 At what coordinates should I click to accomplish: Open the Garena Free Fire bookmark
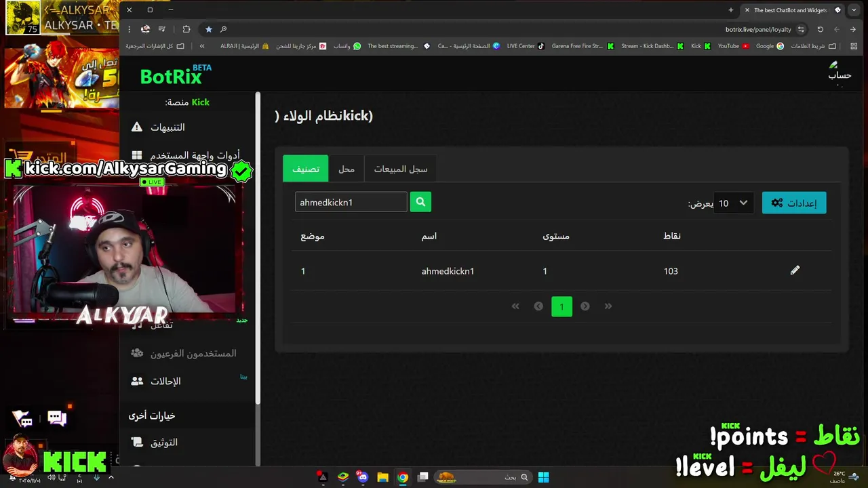tap(583, 46)
